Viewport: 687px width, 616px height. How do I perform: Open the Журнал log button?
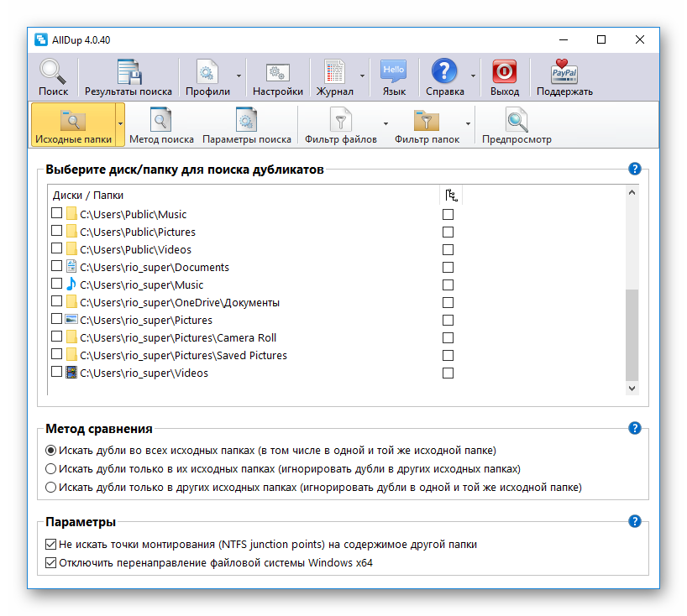click(x=334, y=77)
